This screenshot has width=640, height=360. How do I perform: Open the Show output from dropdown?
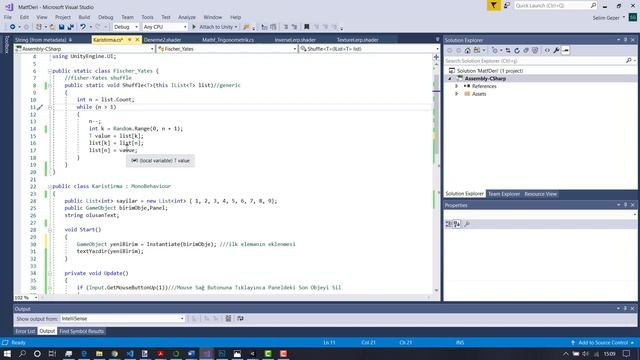click(123, 318)
